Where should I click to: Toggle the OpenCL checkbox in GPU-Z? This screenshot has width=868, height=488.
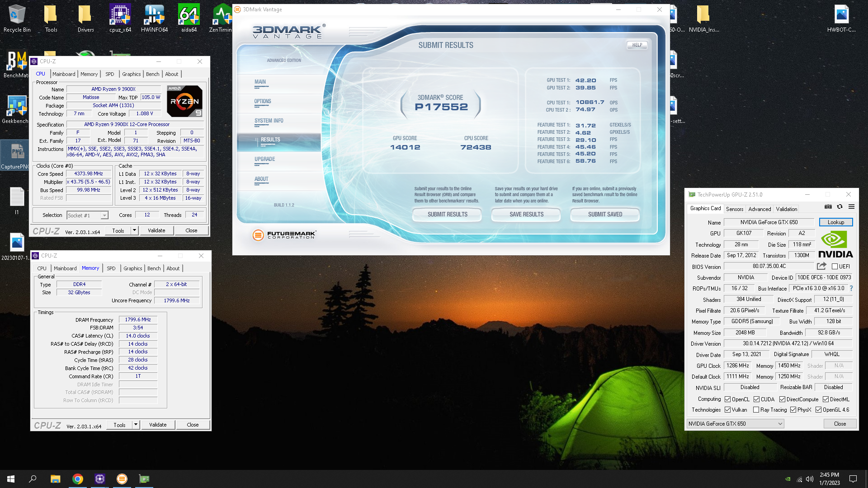[727, 399]
